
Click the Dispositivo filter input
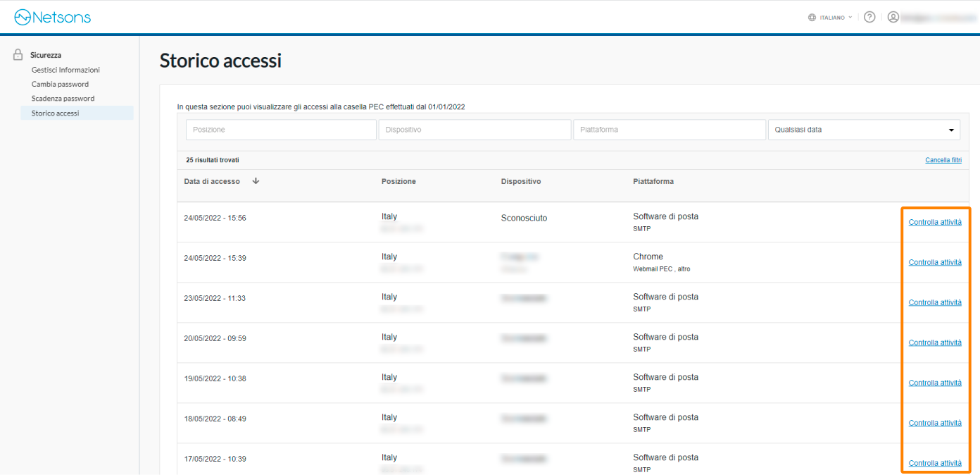point(475,130)
